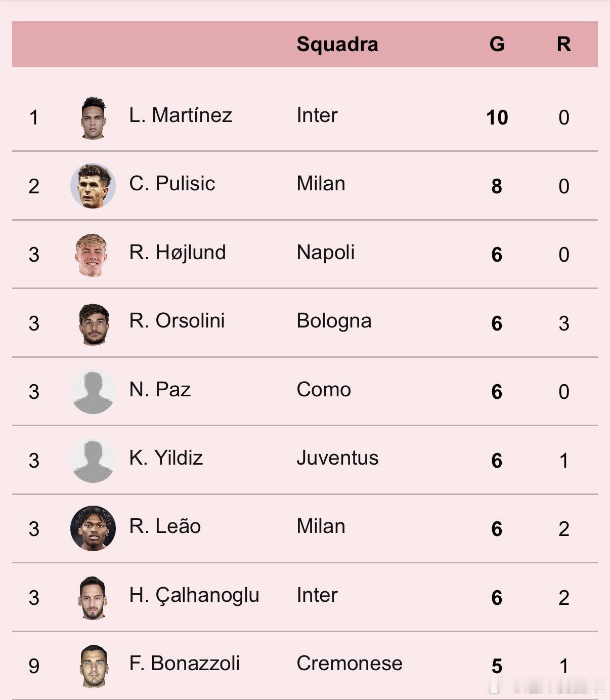Click C. Pulisic circular avatar
610x700 pixels.
click(93, 186)
